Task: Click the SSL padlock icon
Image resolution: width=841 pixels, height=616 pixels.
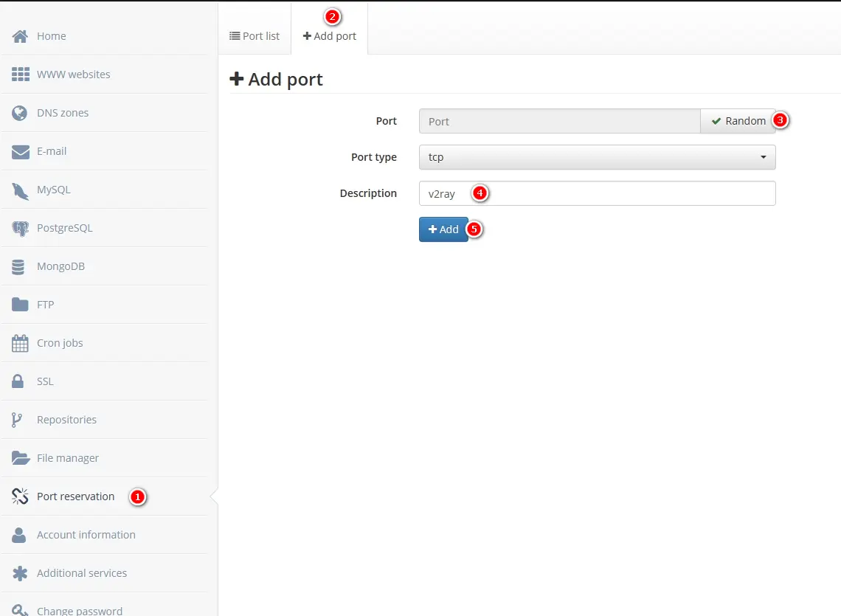Action: (x=18, y=381)
